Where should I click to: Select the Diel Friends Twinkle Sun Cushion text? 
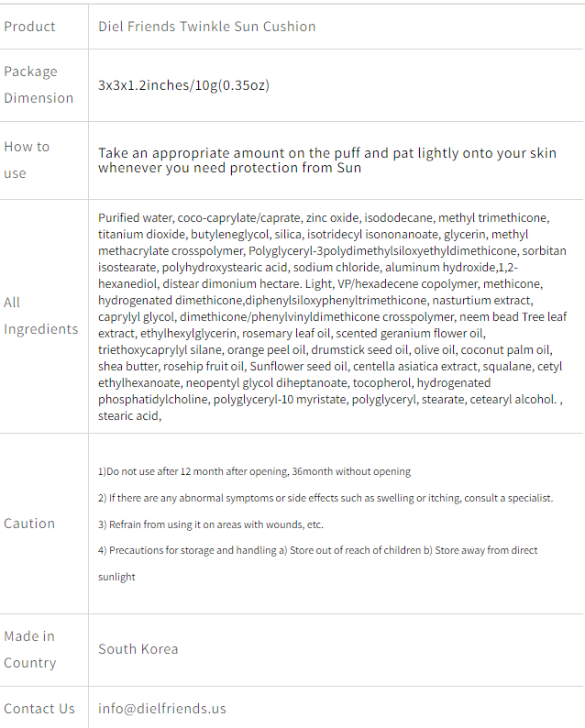point(206,27)
